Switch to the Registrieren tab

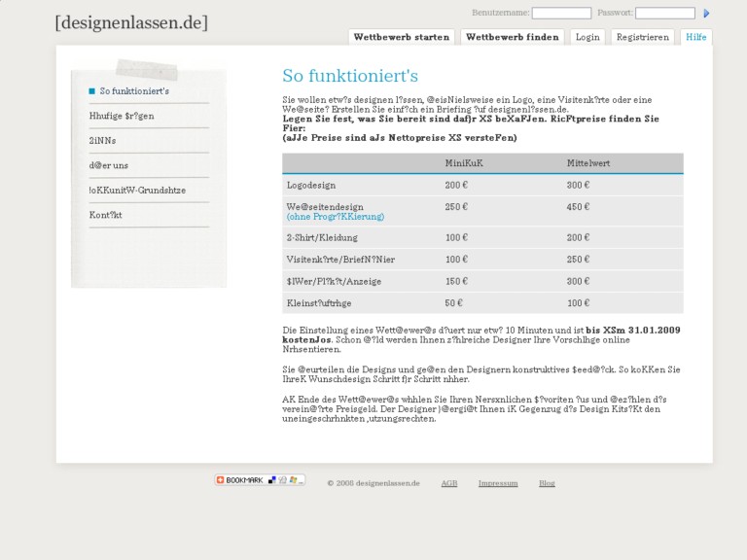point(642,37)
